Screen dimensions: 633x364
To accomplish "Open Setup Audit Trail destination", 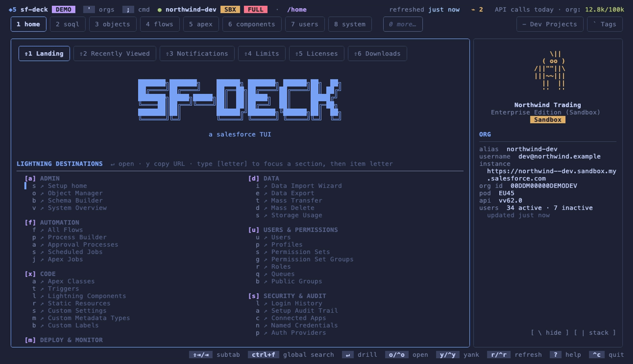I will [297, 311].
